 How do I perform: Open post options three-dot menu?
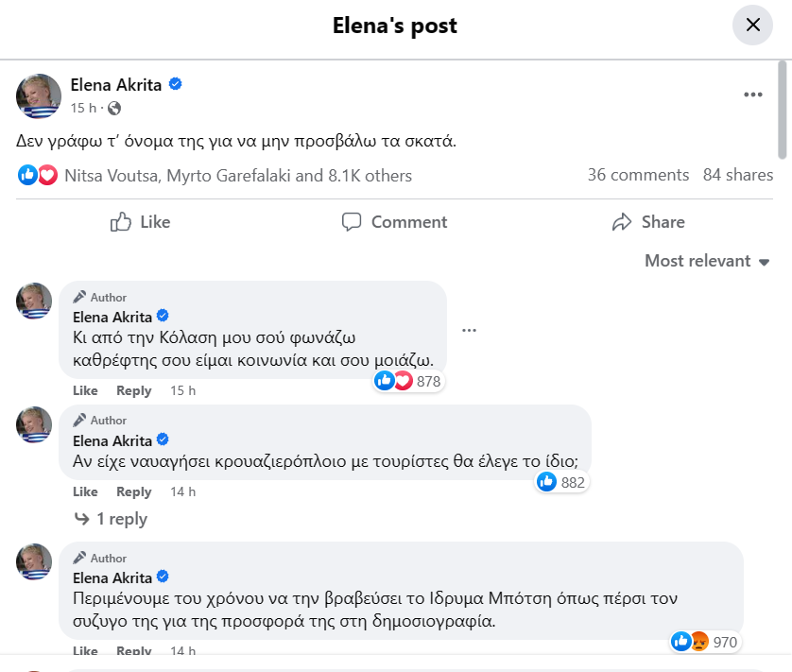752,95
